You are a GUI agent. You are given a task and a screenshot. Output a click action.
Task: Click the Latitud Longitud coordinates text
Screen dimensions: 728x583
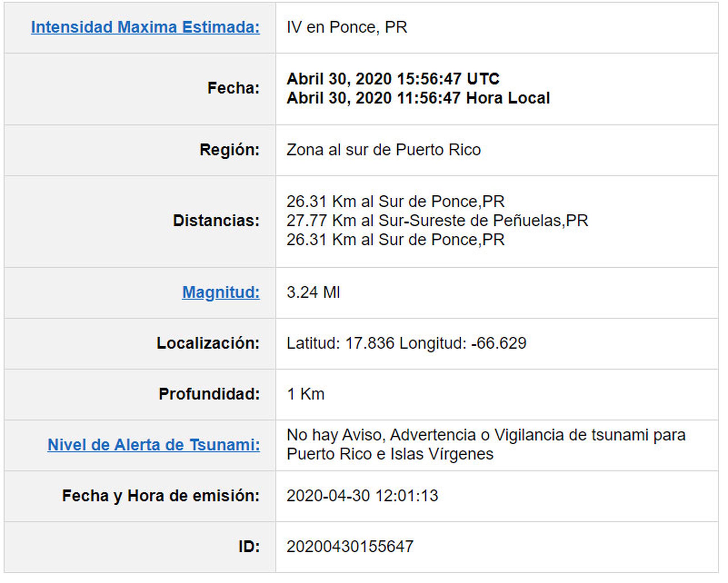click(x=406, y=343)
